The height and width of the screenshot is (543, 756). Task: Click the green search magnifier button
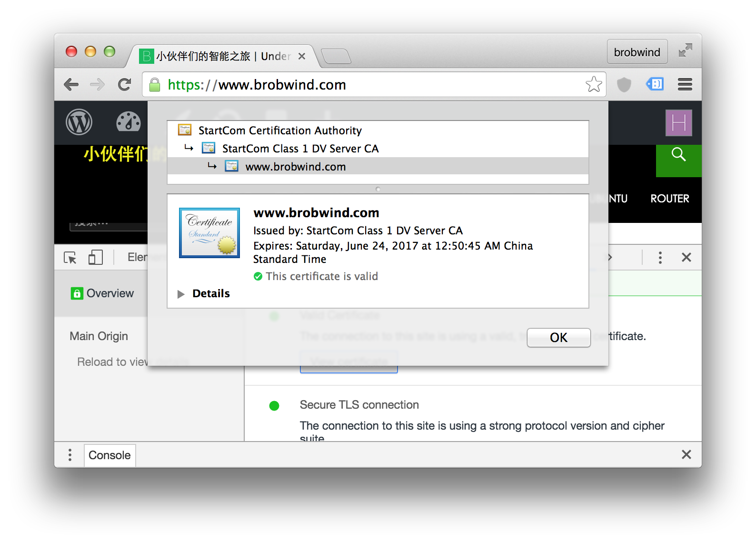click(679, 154)
